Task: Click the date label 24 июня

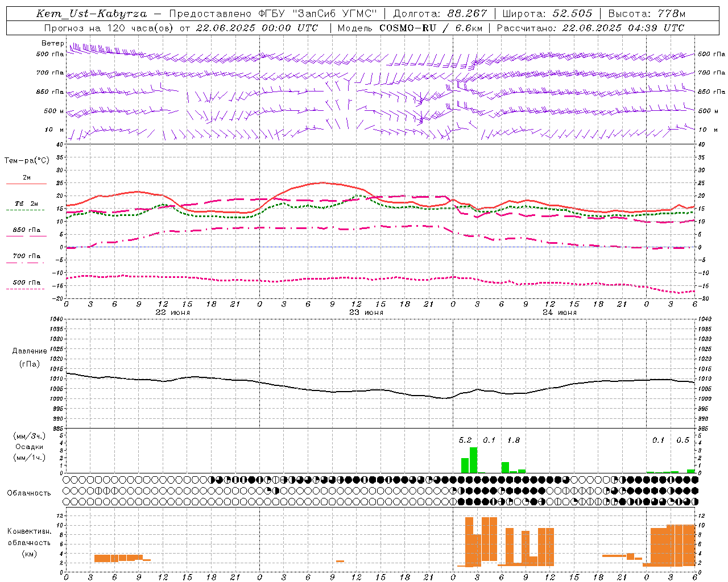Action: [560, 313]
